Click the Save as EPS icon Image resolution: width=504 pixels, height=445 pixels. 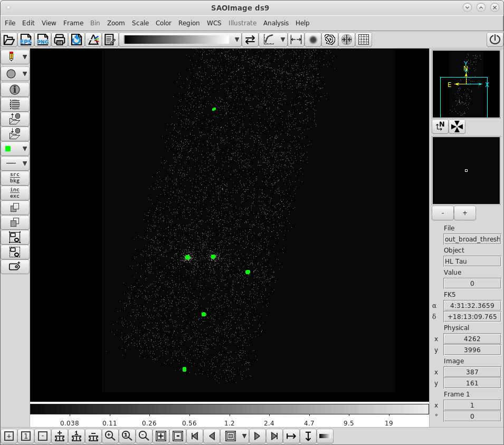(x=26, y=40)
